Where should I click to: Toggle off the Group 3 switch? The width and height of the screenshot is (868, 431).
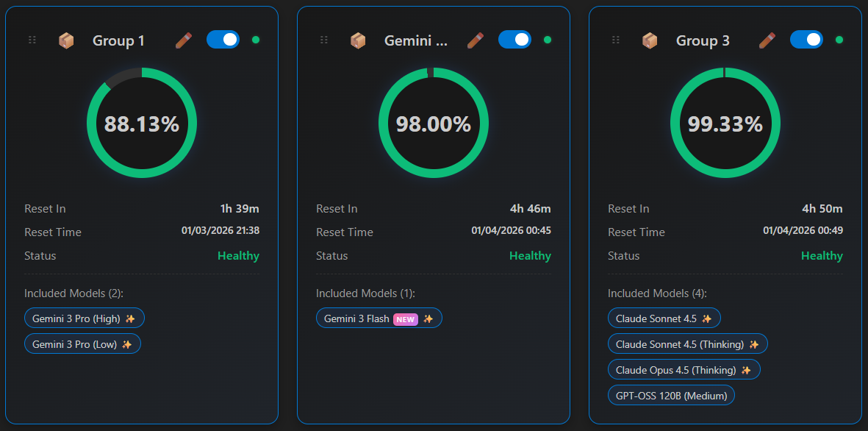pos(806,39)
